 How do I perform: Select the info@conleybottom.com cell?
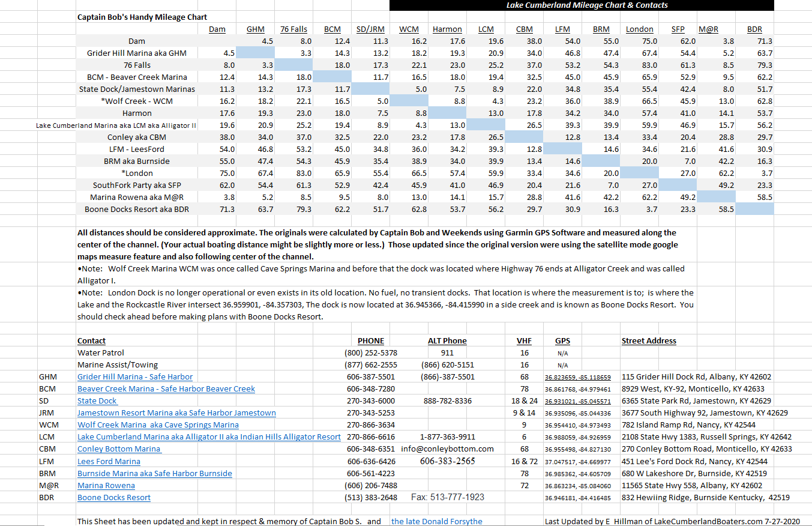448,449
